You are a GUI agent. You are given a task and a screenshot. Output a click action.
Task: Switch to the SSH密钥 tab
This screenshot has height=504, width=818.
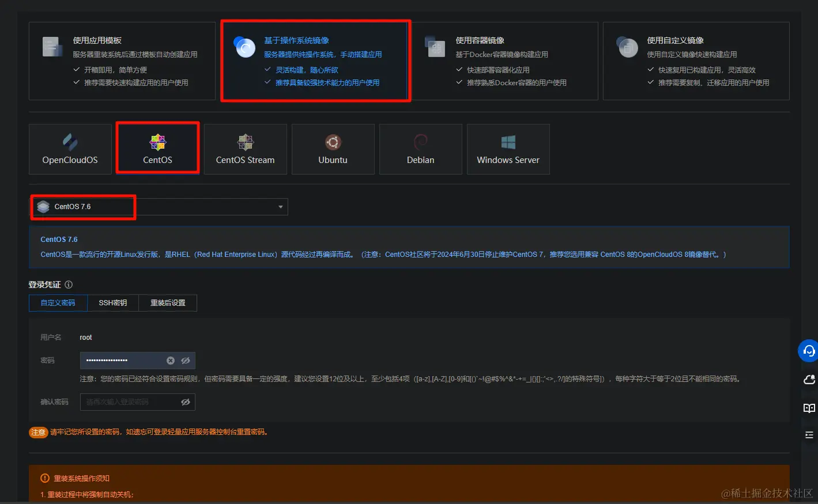pyautogui.click(x=113, y=303)
